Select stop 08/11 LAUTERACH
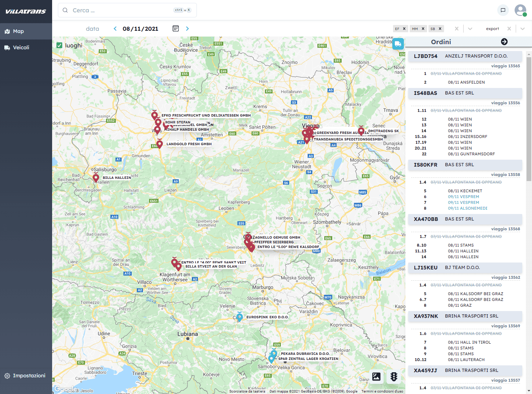Image resolution: width=532 pixels, height=394 pixels. click(x=466, y=360)
